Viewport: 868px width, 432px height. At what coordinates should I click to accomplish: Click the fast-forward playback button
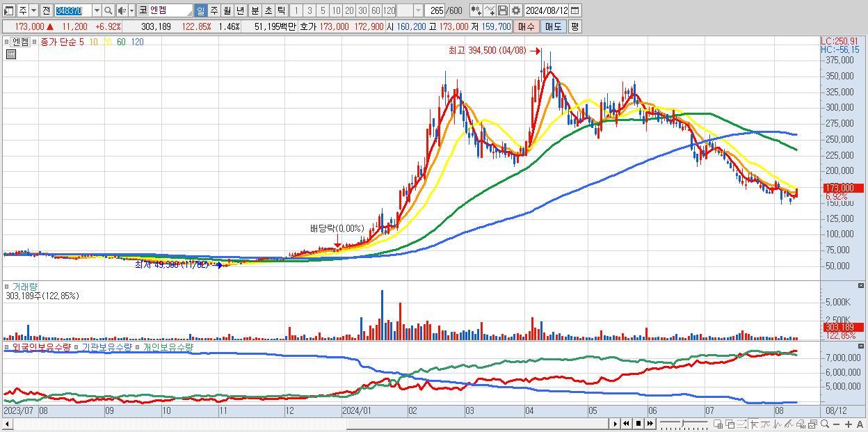coord(650,424)
